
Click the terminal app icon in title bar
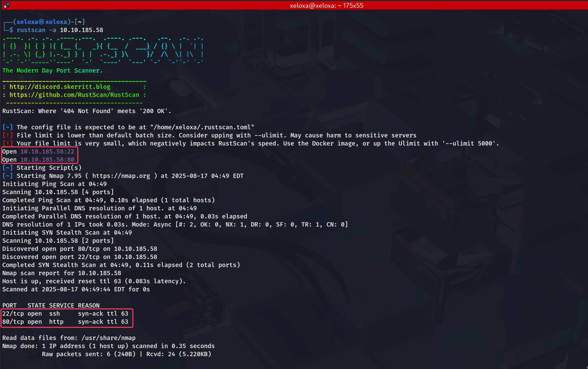(7, 5)
